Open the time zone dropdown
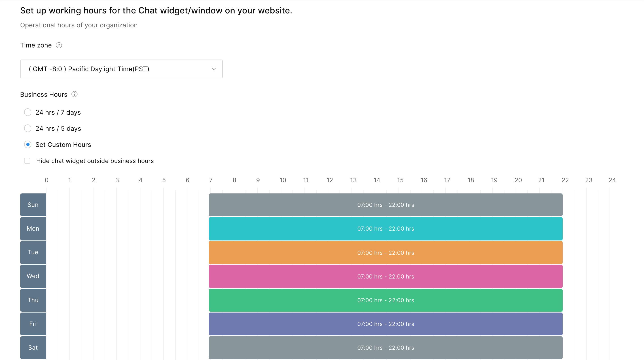The image size is (644, 360). pos(121,69)
